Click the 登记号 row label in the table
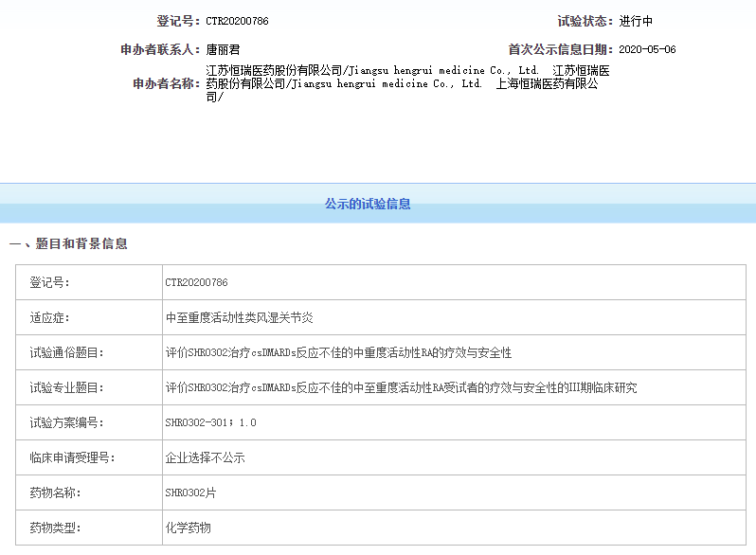Image resolution: width=756 pixels, height=555 pixels. [x=49, y=282]
